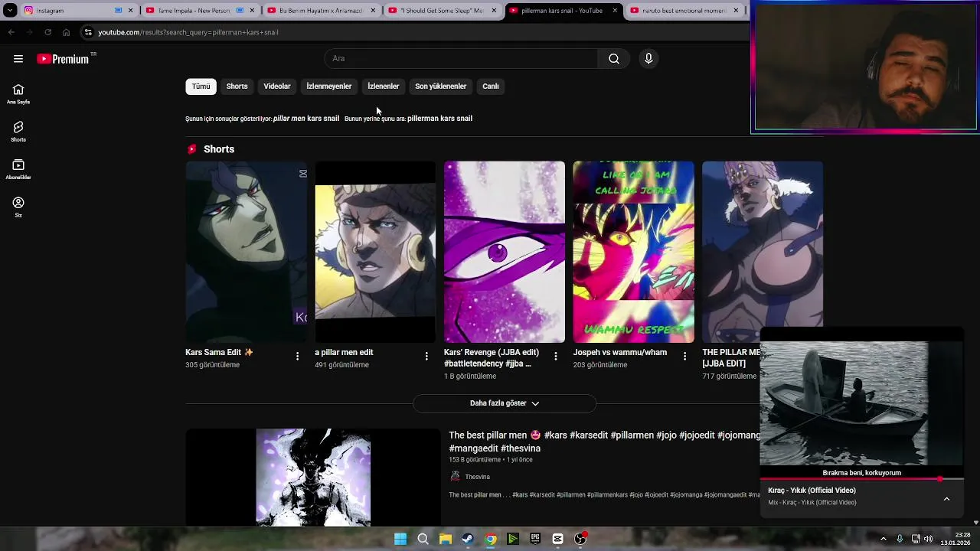The width and height of the screenshot is (980, 551).
Task: Click the suggested pillar men kars snail link
Action: coord(306,119)
